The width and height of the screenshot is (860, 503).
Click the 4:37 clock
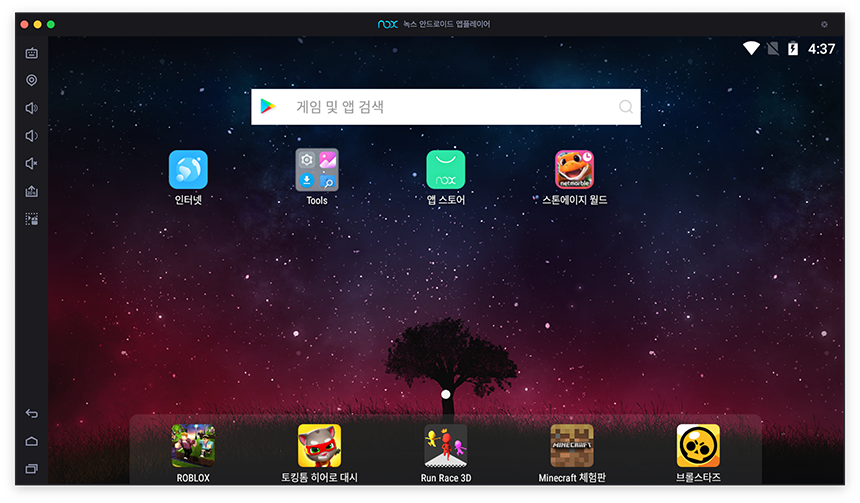click(x=821, y=49)
